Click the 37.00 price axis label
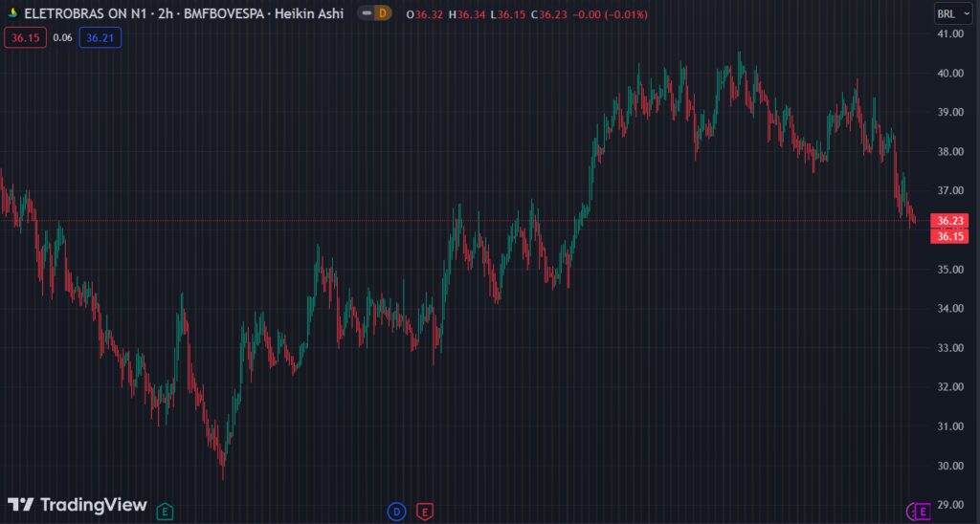 [x=950, y=190]
